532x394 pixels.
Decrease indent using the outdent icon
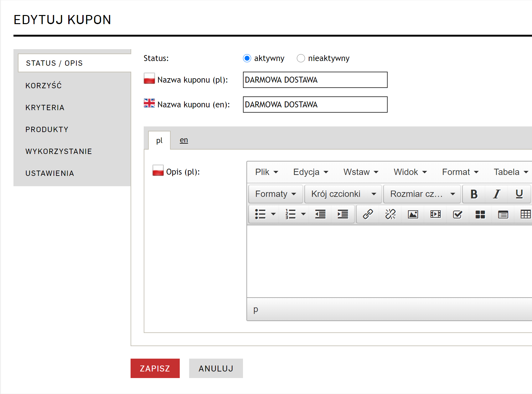point(320,214)
